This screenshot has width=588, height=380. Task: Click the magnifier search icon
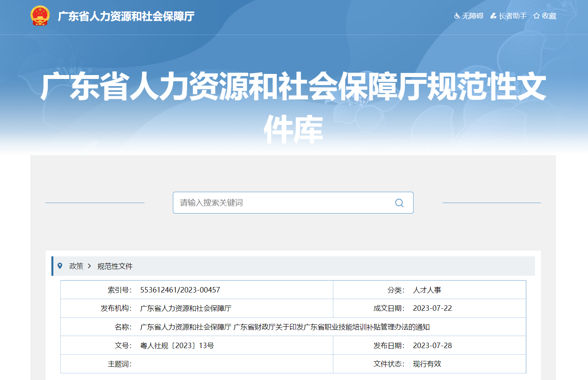click(399, 203)
